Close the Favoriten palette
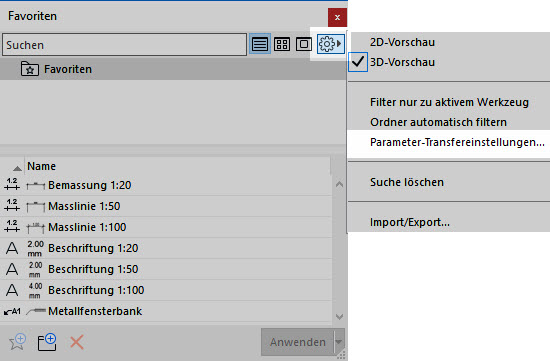Viewport: 550px width, 361px height. pos(337,18)
